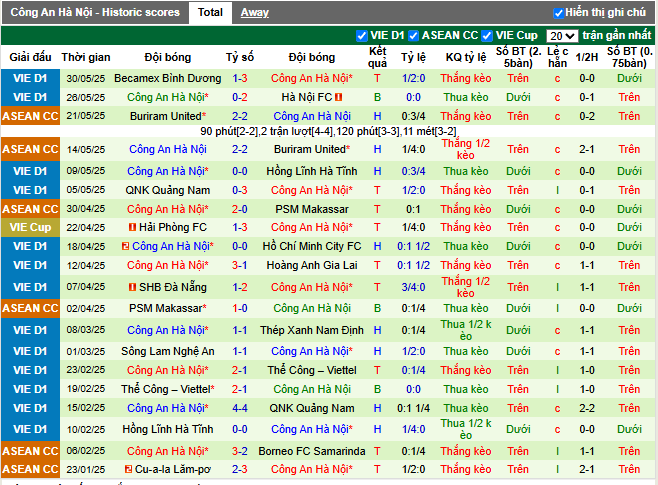Click odds 3/4:0 in SHB Đà Nẵng row
Viewport: 658px width, 485px height.
[413, 287]
